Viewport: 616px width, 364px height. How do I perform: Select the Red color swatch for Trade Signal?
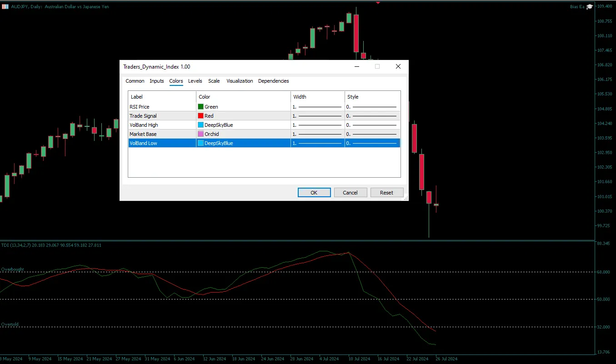[201, 115]
